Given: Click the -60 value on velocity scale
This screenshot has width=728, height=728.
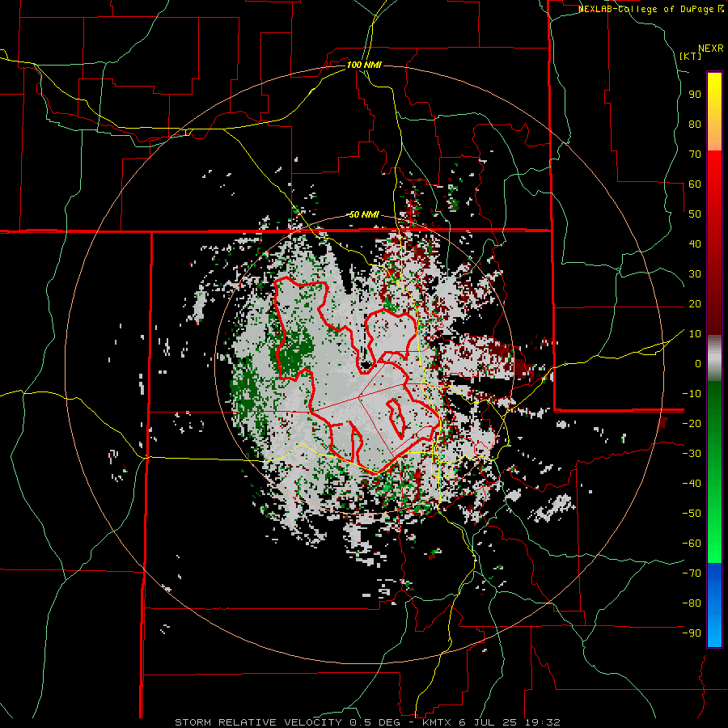Looking at the screenshot, I should click(692, 544).
